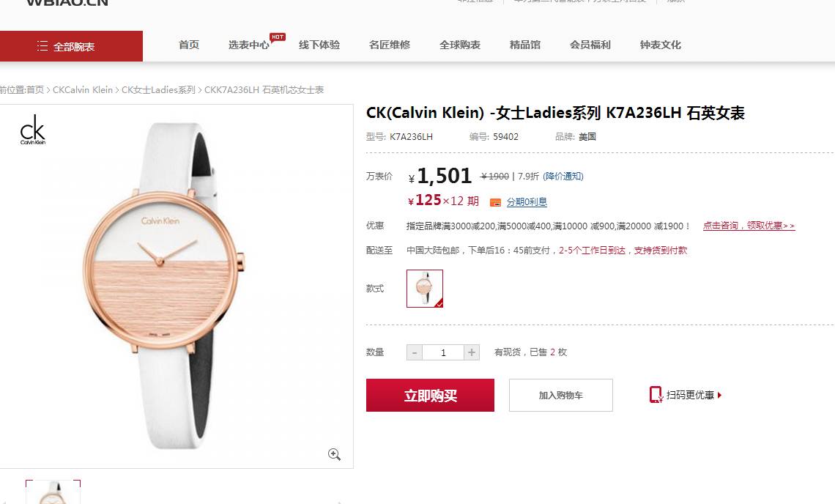
Task: Click the HOT badge on 选表中心
Action: coord(278,37)
